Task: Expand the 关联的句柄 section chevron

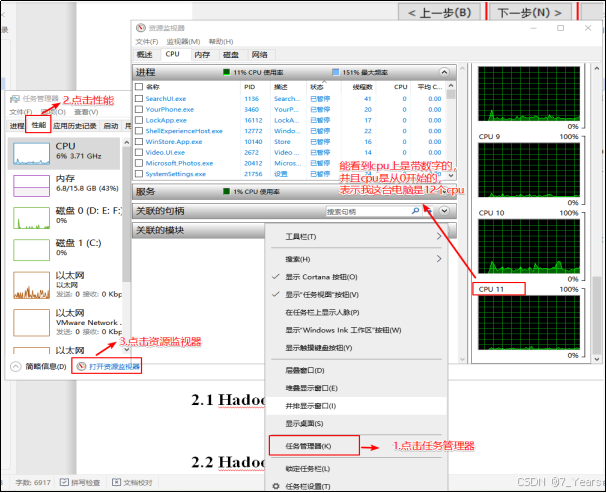Action: pyautogui.click(x=444, y=211)
